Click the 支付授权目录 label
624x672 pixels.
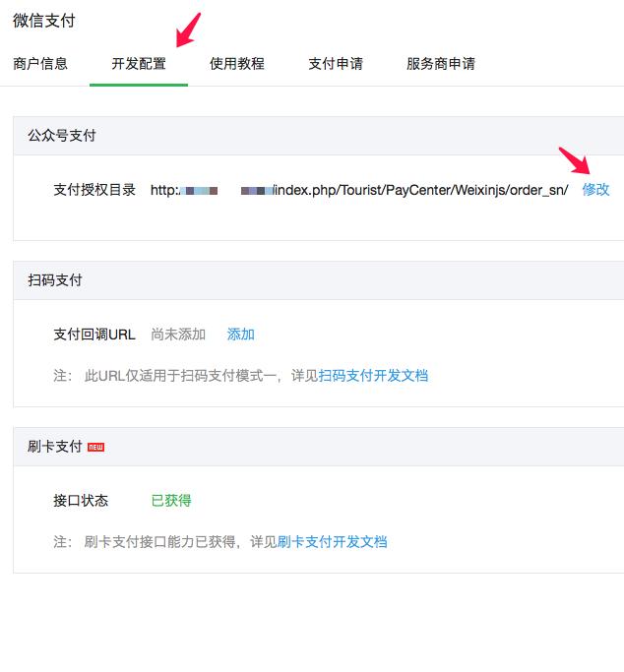(x=94, y=190)
